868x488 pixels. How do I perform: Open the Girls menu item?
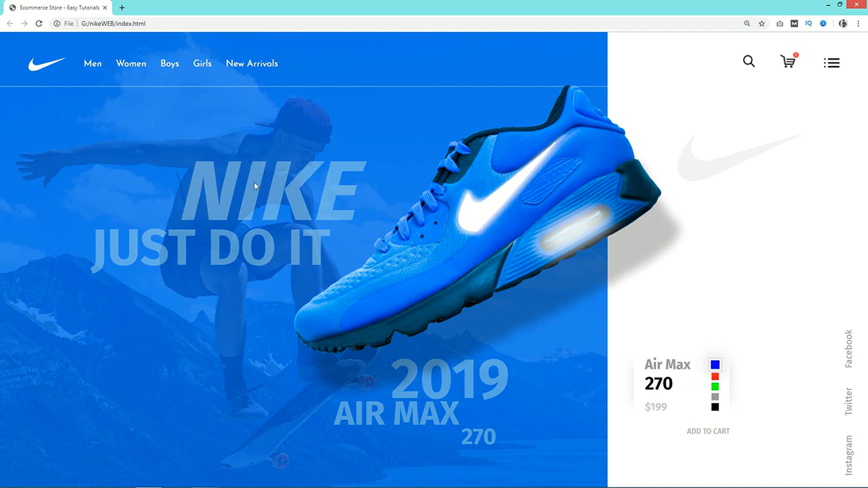pyautogui.click(x=202, y=64)
